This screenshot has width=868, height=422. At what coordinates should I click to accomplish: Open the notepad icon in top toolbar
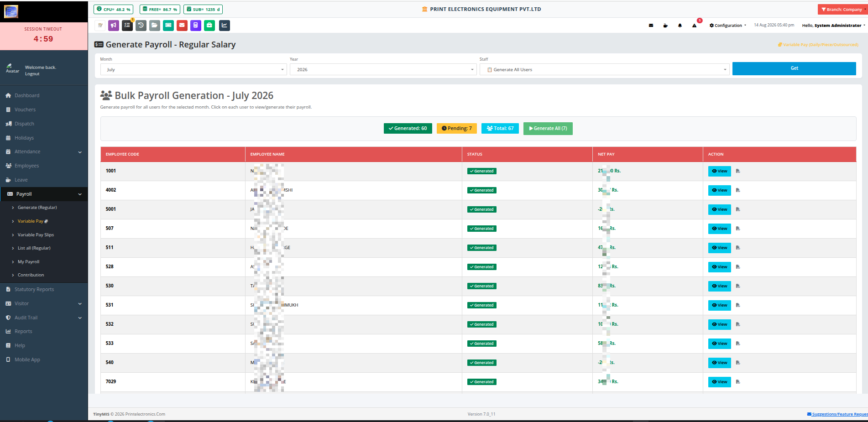point(100,26)
